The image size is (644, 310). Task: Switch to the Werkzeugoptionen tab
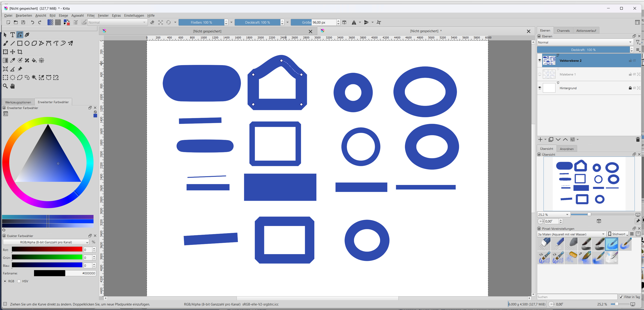click(x=18, y=102)
